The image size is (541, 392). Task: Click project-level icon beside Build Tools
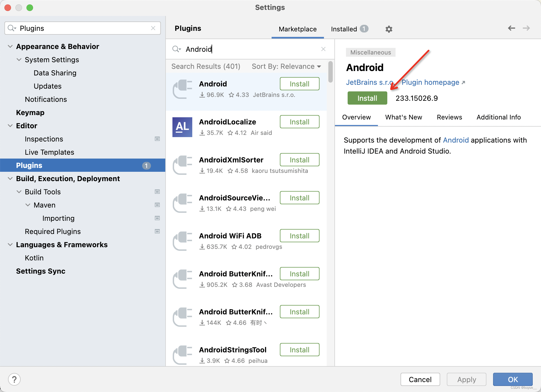[157, 192]
